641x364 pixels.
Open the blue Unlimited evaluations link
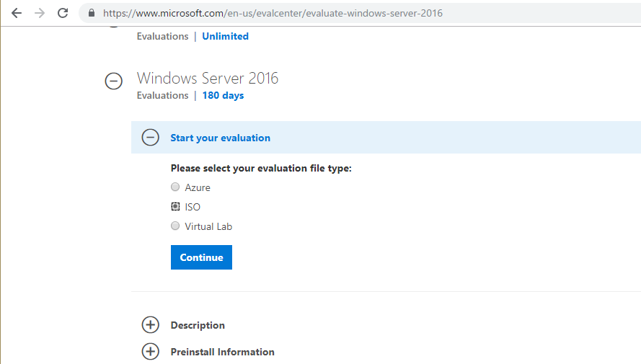pos(225,36)
